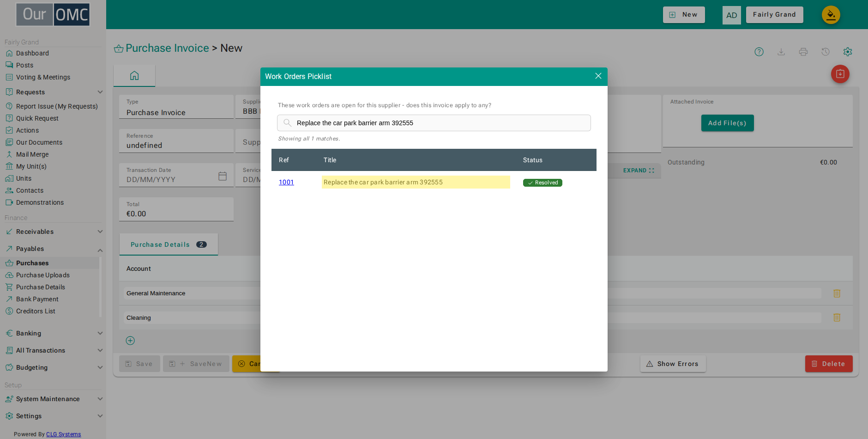Open the page settings gear icon

[848, 52]
